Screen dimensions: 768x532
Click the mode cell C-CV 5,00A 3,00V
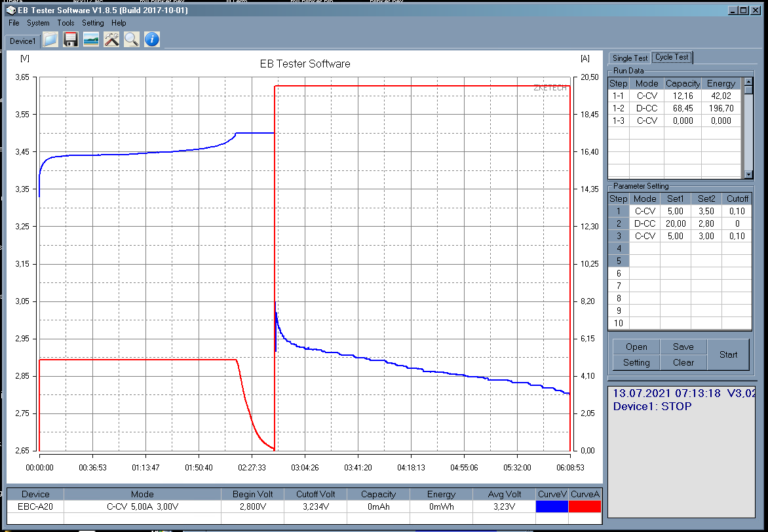point(142,506)
